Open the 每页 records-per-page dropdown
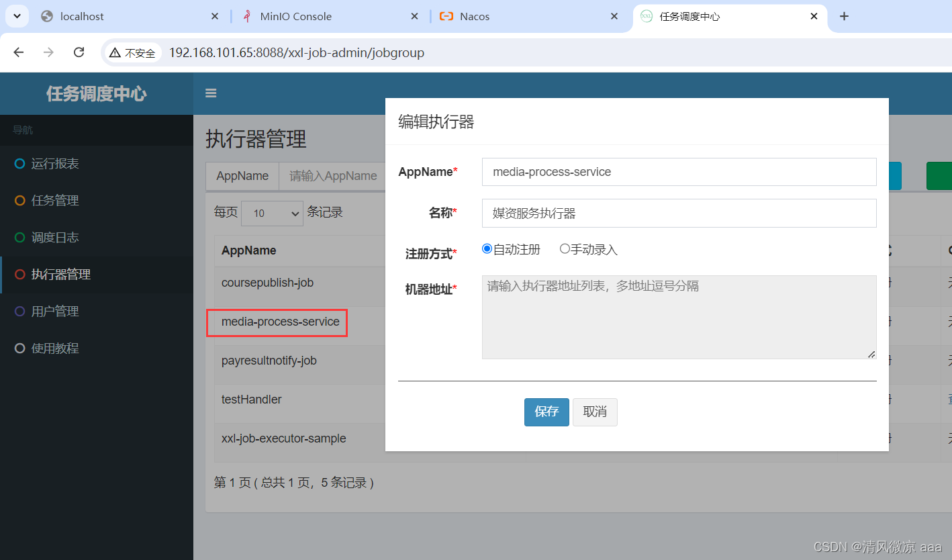 point(273,213)
